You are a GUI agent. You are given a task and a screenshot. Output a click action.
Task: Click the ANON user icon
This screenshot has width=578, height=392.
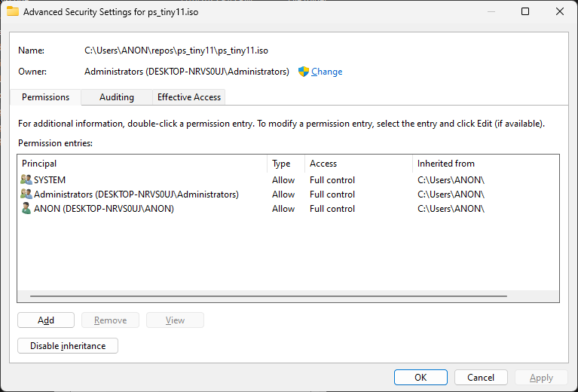coord(27,209)
